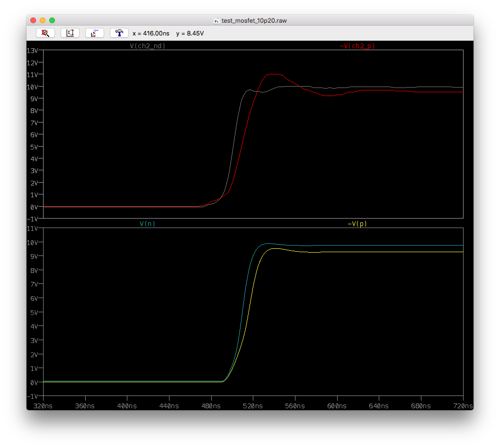Maximize the window using the green button
This screenshot has width=500, height=448.
tap(52, 20)
